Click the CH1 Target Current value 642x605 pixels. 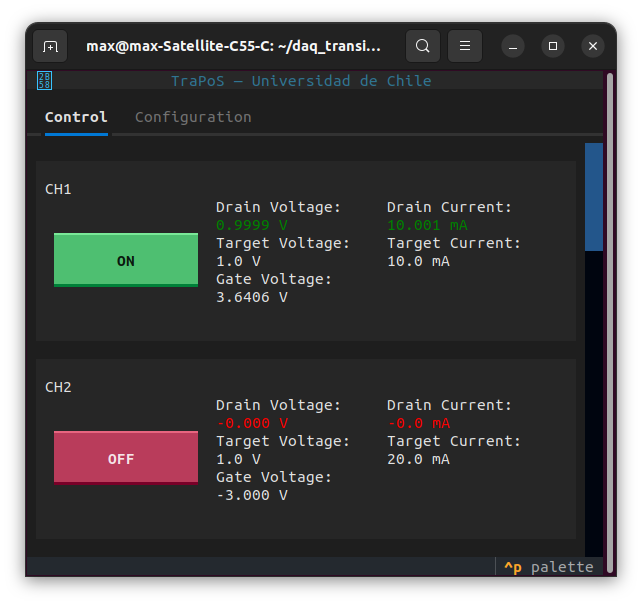click(x=418, y=261)
